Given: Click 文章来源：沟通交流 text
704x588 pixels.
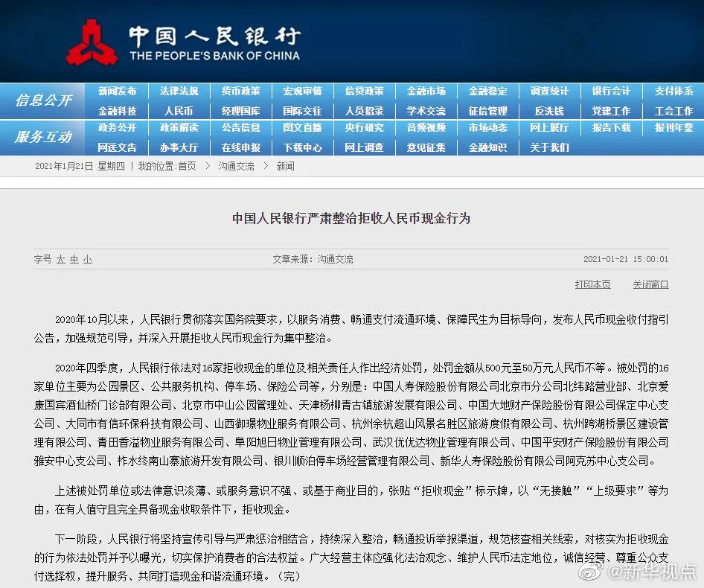Looking at the screenshot, I should 313,259.
